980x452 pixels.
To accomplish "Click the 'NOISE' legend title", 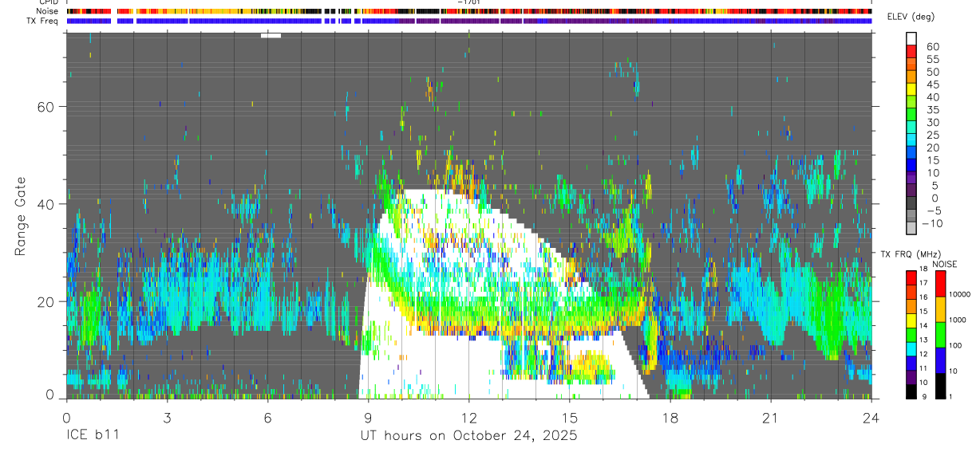I will click(945, 264).
